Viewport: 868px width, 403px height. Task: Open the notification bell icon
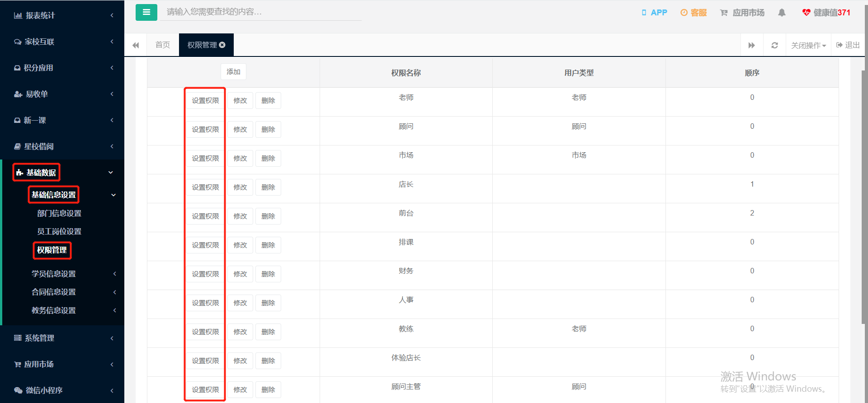tap(782, 13)
